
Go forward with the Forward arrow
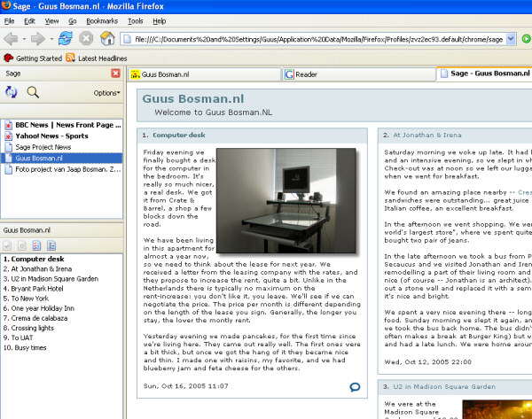tap(37, 39)
